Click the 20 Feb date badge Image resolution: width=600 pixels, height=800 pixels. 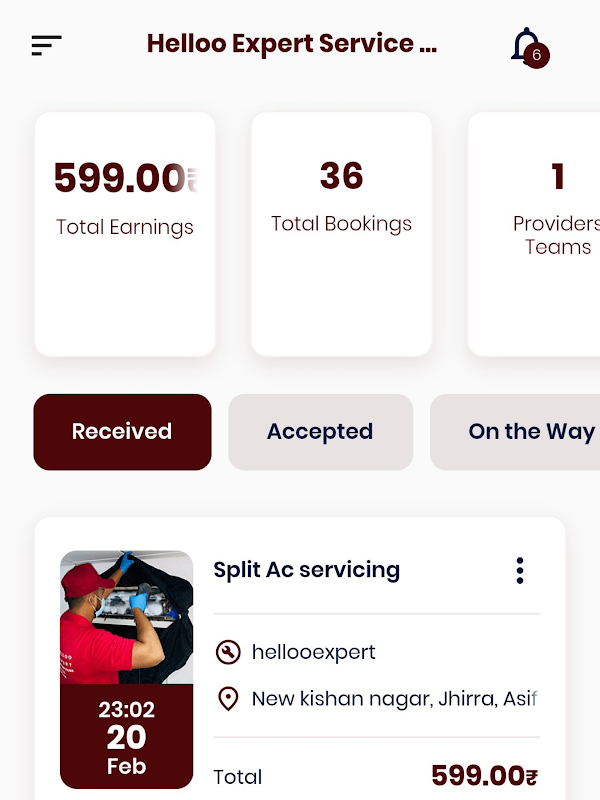click(126, 738)
